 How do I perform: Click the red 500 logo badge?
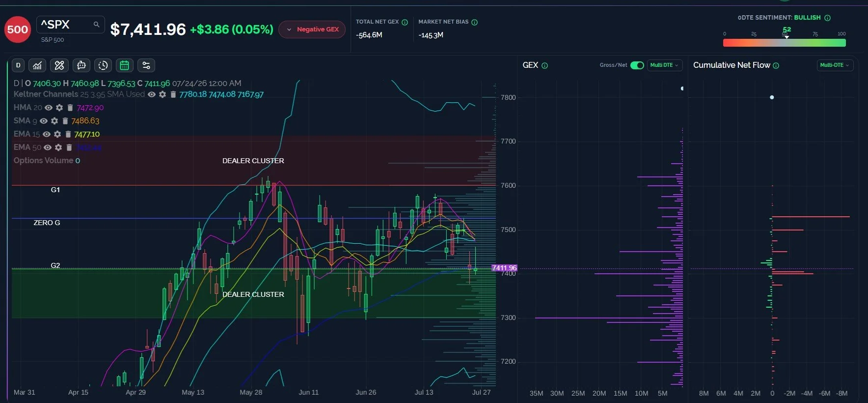(x=18, y=29)
